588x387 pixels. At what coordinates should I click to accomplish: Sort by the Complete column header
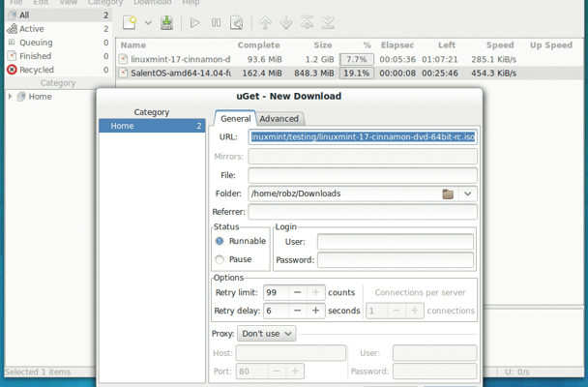259,45
